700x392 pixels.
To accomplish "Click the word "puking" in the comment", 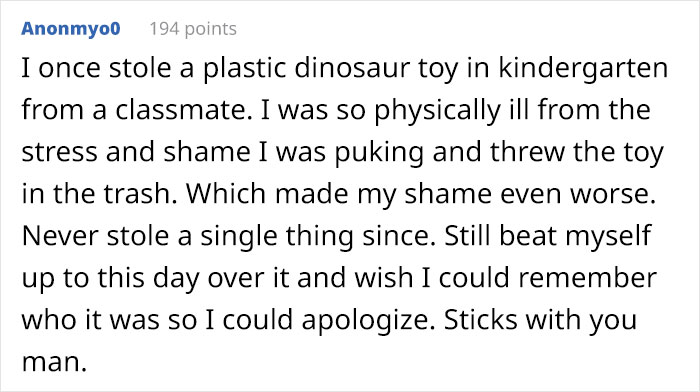I will click(379, 152).
